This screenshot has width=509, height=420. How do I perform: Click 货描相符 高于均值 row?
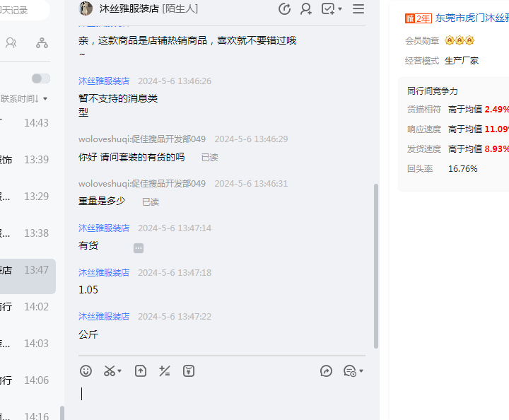[x=458, y=110]
